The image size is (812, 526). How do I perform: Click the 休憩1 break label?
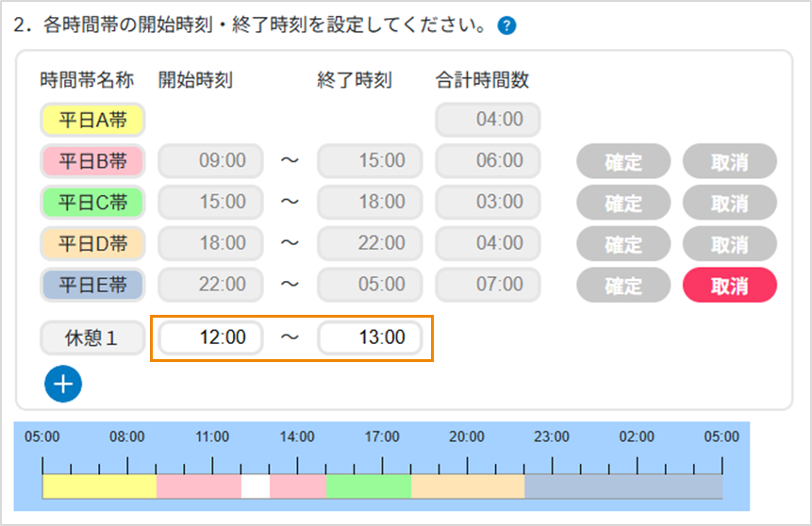click(92, 337)
